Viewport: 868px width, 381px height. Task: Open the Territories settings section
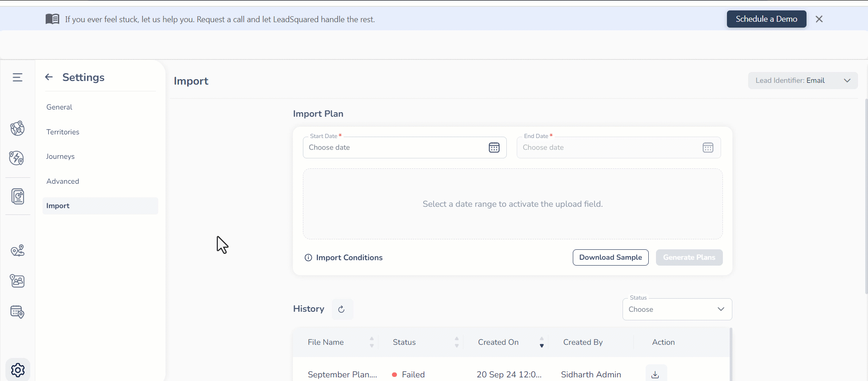pos(63,132)
